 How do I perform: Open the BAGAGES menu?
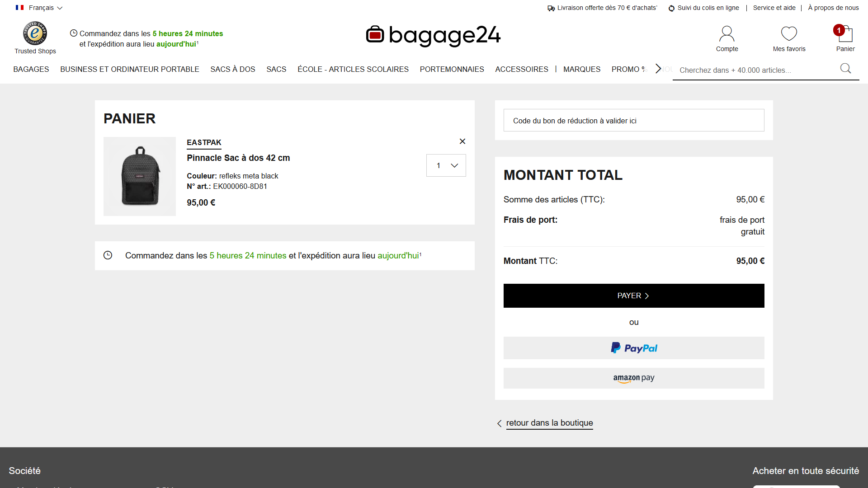(31, 69)
